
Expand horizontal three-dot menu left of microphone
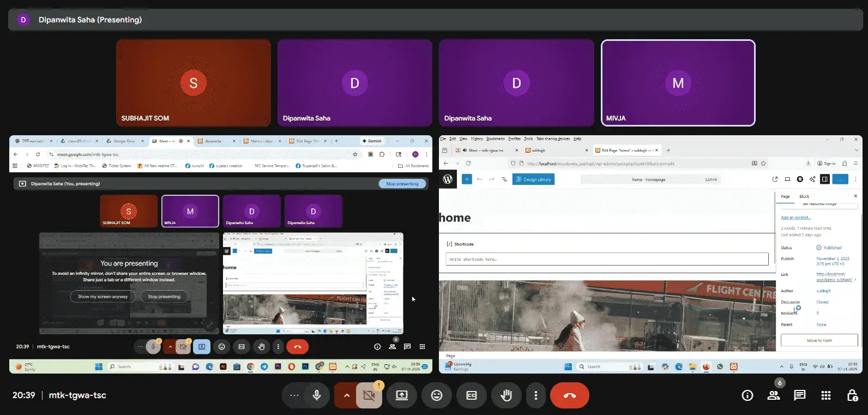pyautogui.click(x=294, y=395)
